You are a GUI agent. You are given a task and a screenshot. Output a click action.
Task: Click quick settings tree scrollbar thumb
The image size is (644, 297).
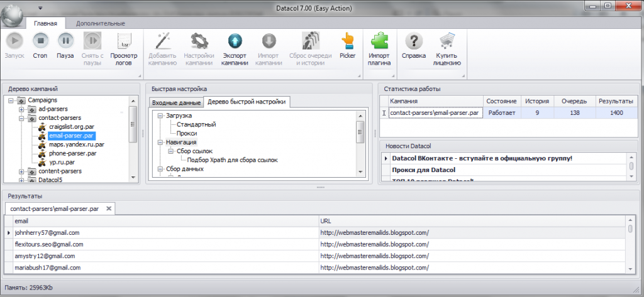point(360,132)
